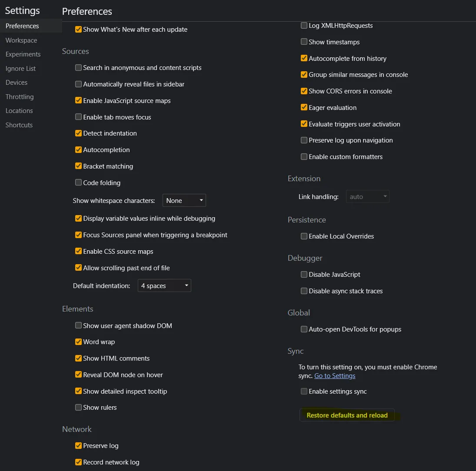
Task: Uncheck Preserve log under Network
Action: tap(78, 446)
